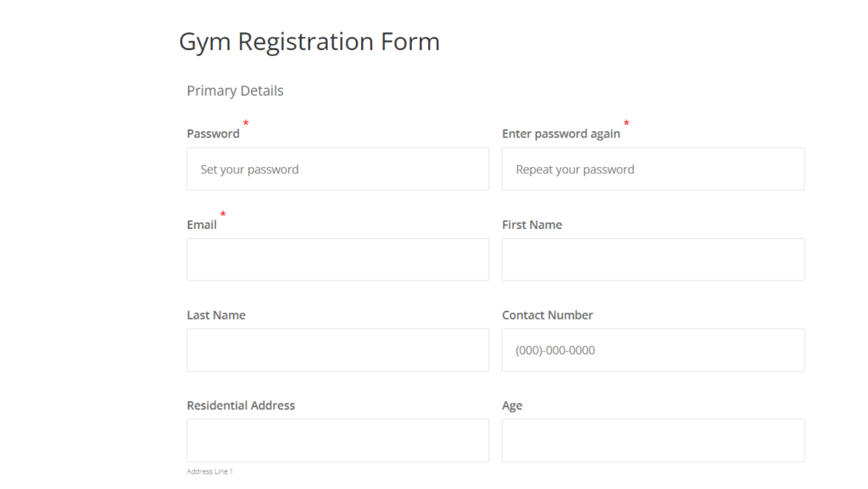Click the Password field label
This screenshot has width=868, height=489.
213,133
